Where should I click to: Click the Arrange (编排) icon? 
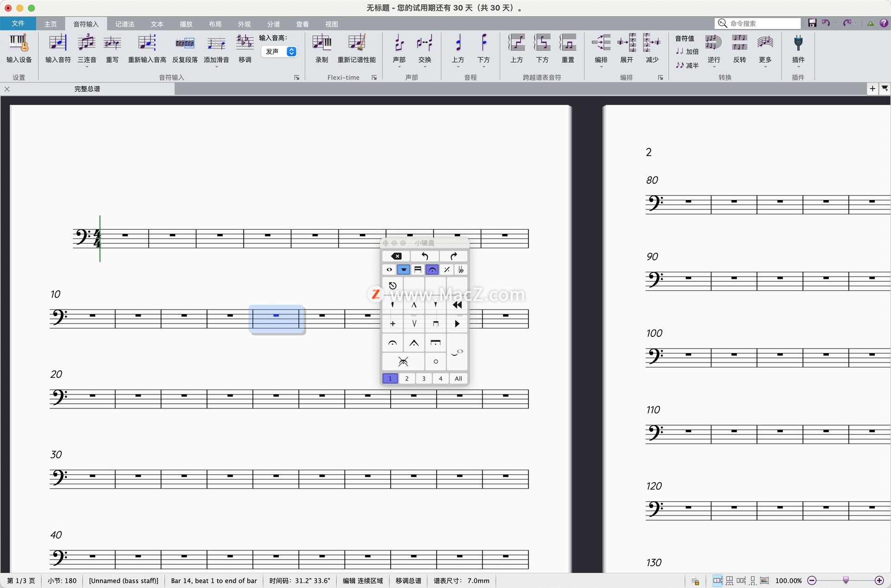601,48
